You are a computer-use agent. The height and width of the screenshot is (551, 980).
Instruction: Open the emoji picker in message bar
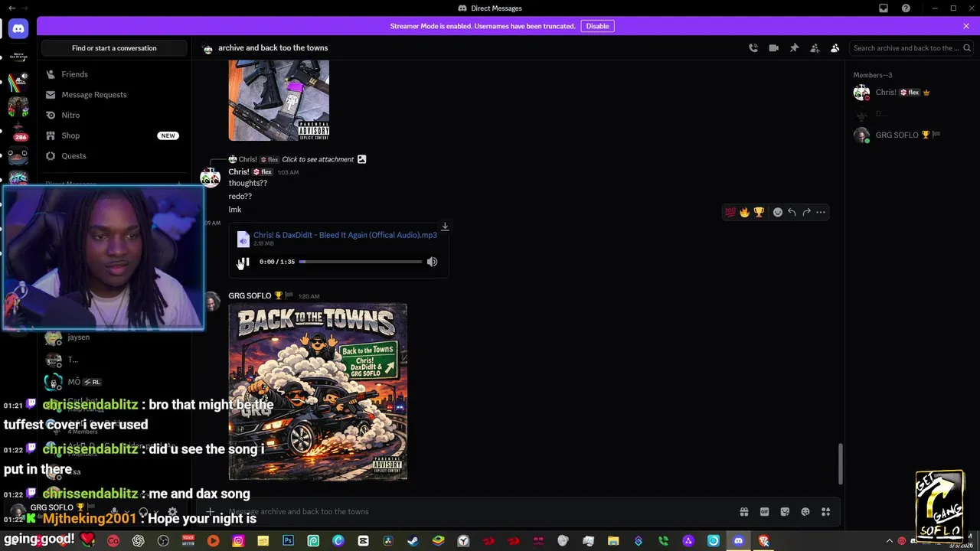[805, 512]
